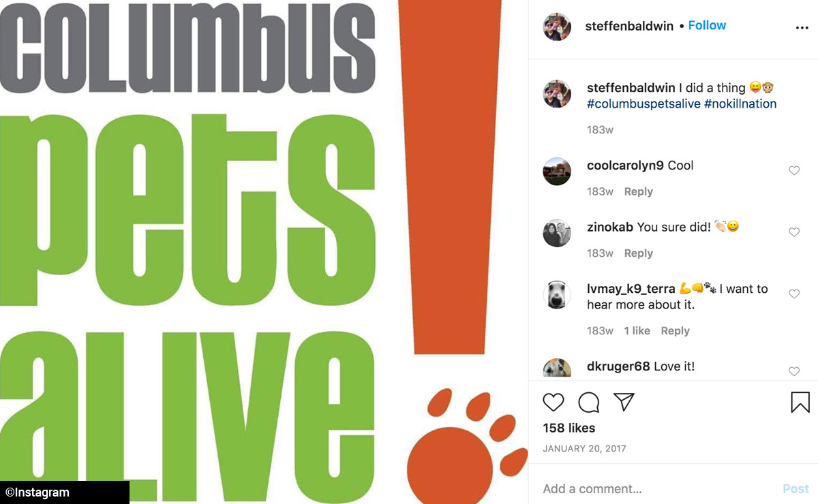Share post via paper plane icon
Screen dimensions: 818x504
coord(624,402)
